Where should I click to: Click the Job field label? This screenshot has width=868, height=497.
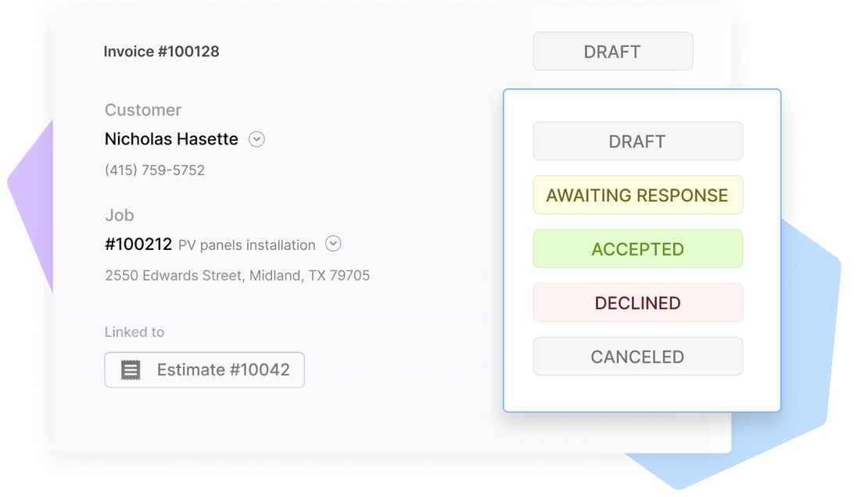[x=120, y=215]
